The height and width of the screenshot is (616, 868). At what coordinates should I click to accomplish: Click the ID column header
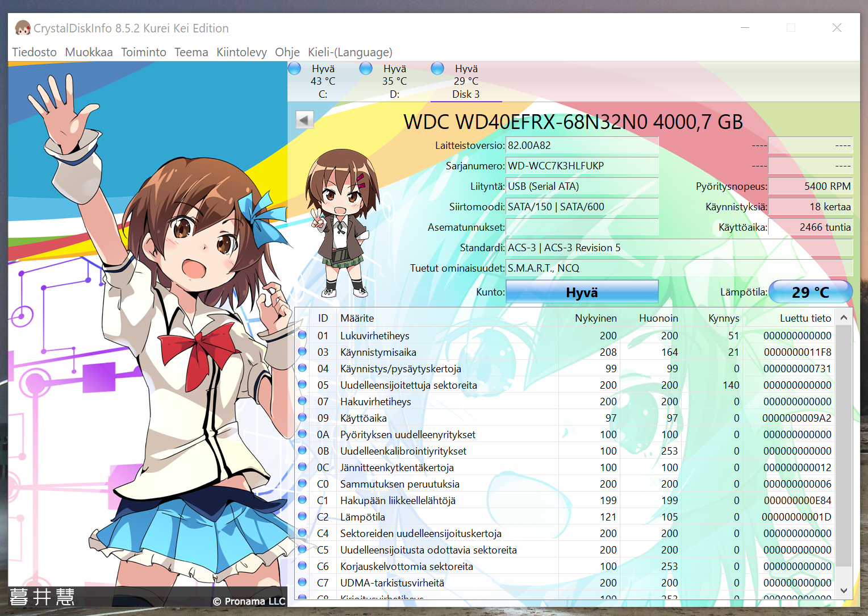[x=323, y=318]
